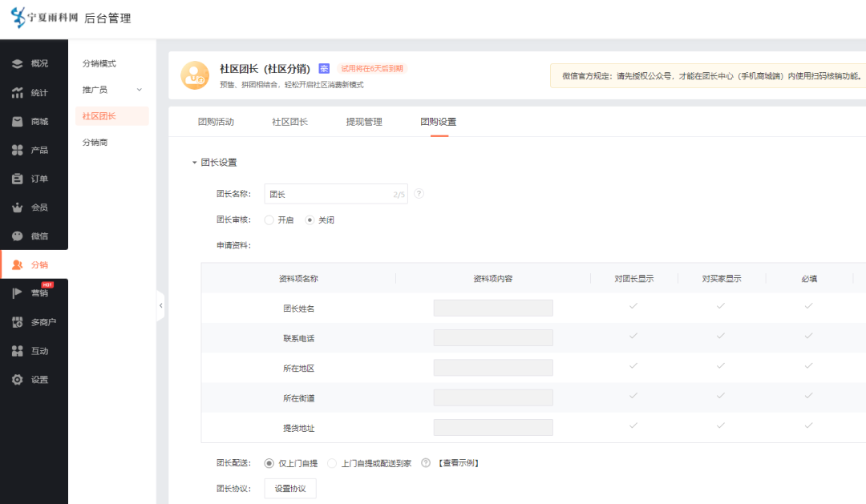Open the 【查看示例】 link
The width and height of the screenshot is (866, 504).
[x=459, y=463]
